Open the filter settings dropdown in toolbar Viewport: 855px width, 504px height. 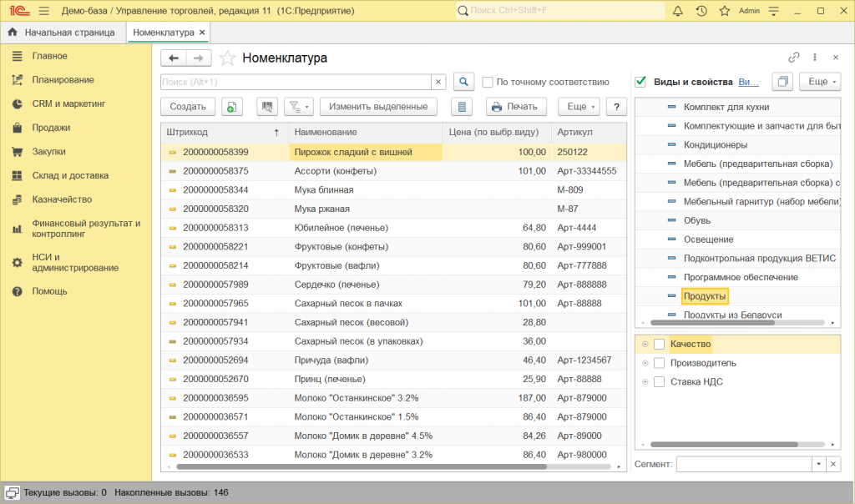[x=297, y=107]
